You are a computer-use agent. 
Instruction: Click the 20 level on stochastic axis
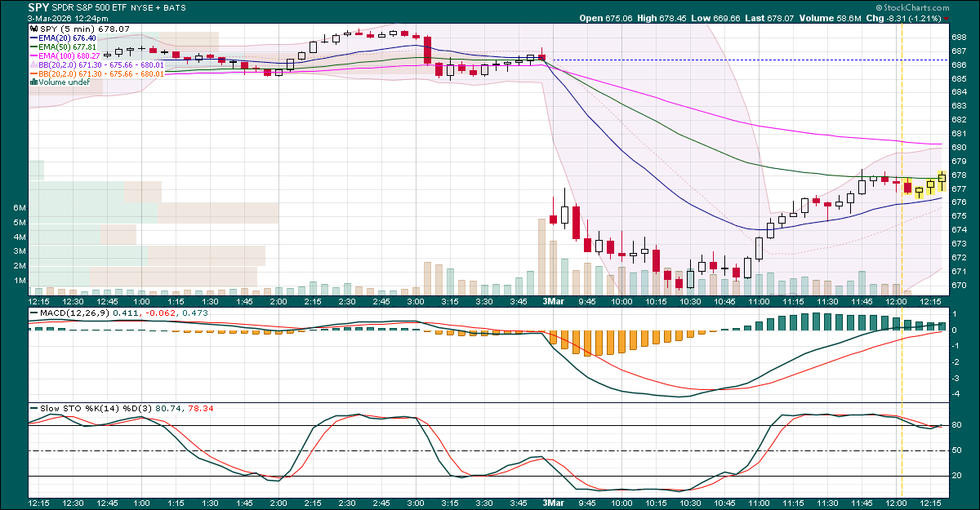(956, 477)
